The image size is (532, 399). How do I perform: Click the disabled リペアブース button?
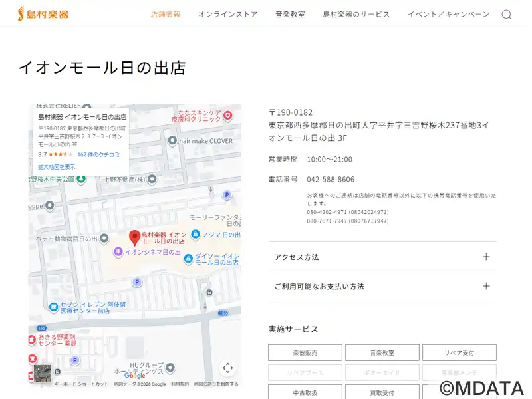click(305, 372)
